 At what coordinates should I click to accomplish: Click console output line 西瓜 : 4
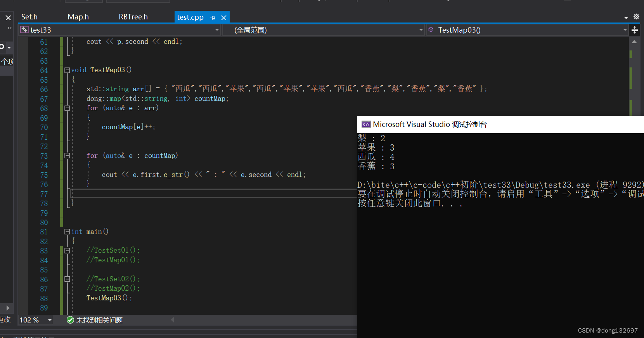click(376, 157)
